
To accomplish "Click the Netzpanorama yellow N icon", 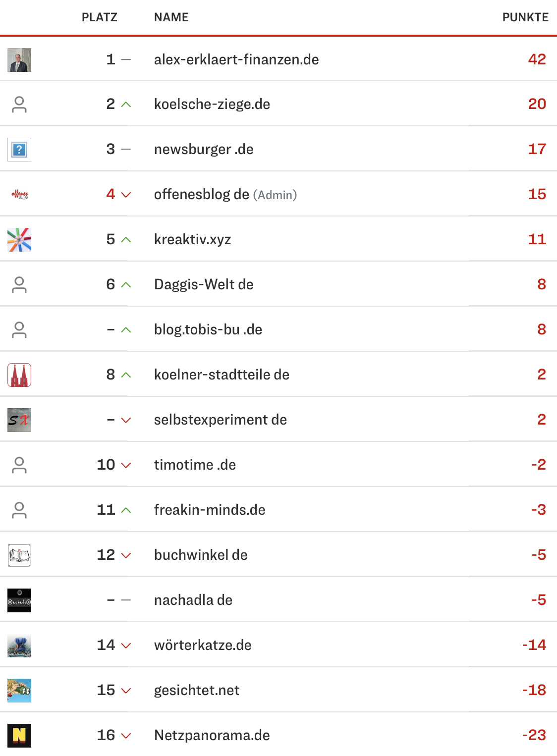I will pyautogui.click(x=19, y=736).
